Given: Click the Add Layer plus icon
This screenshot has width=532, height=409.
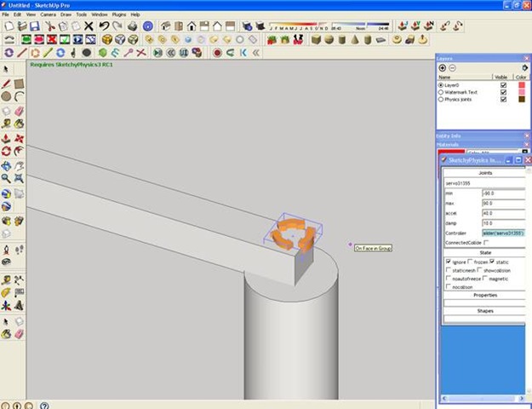Looking at the screenshot, I should 441,67.
